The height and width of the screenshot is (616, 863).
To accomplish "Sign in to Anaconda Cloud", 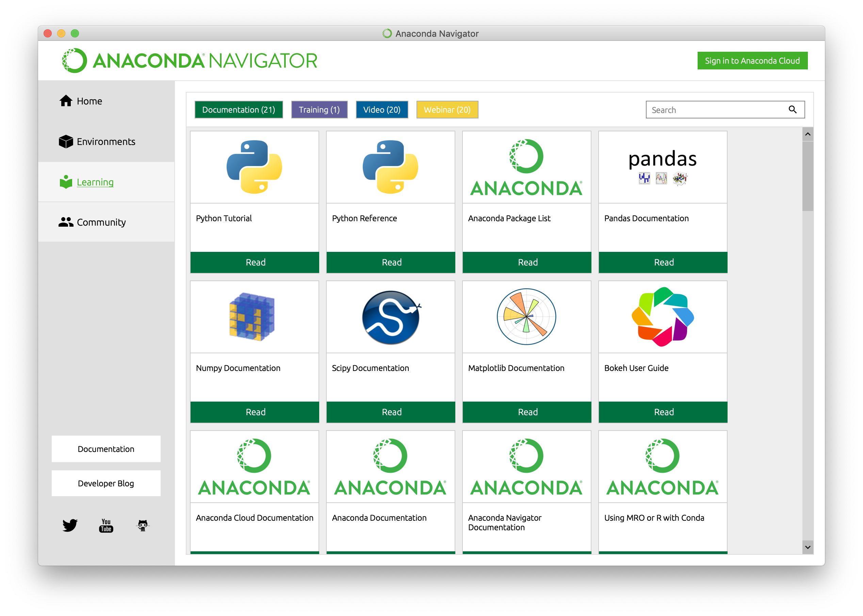I will (752, 61).
